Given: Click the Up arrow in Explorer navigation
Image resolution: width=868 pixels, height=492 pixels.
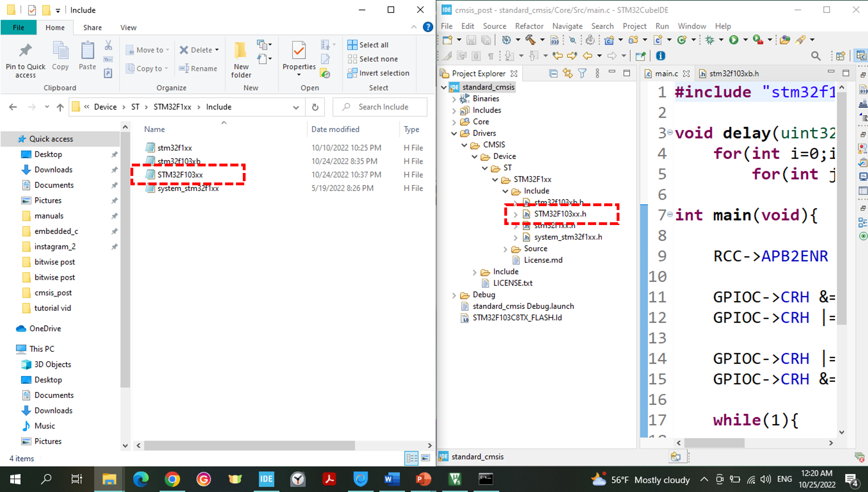Looking at the screenshot, I should (x=60, y=107).
